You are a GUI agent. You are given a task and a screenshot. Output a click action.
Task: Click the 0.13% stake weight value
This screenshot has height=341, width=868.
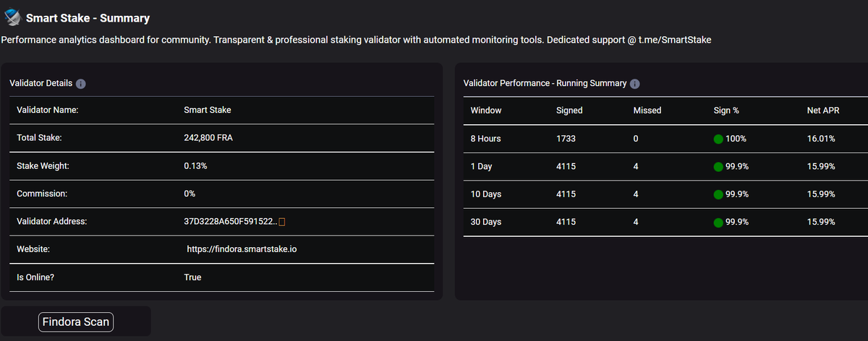(196, 166)
